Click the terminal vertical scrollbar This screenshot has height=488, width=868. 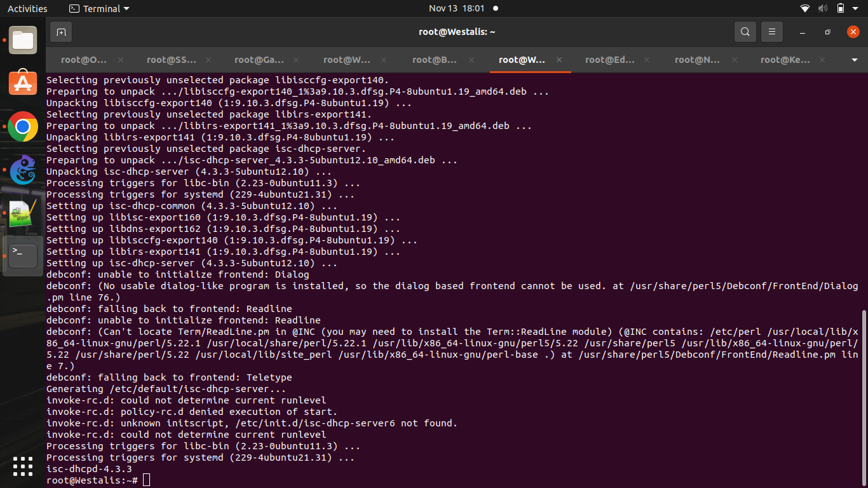click(864, 397)
